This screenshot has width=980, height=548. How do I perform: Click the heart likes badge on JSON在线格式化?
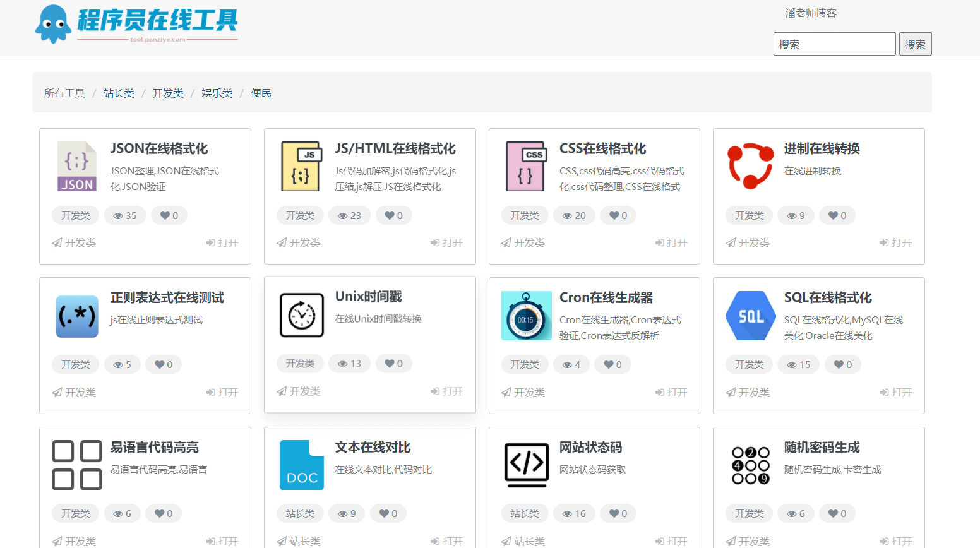169,215
